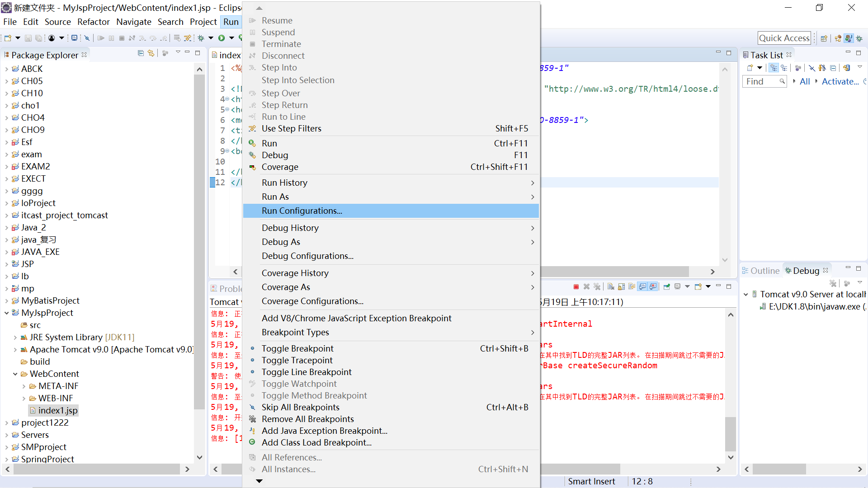Image resolution: width=868 pixels, height=488 pixels.
Task: Click the Activate... link in Task List
Action: (840, 81)
